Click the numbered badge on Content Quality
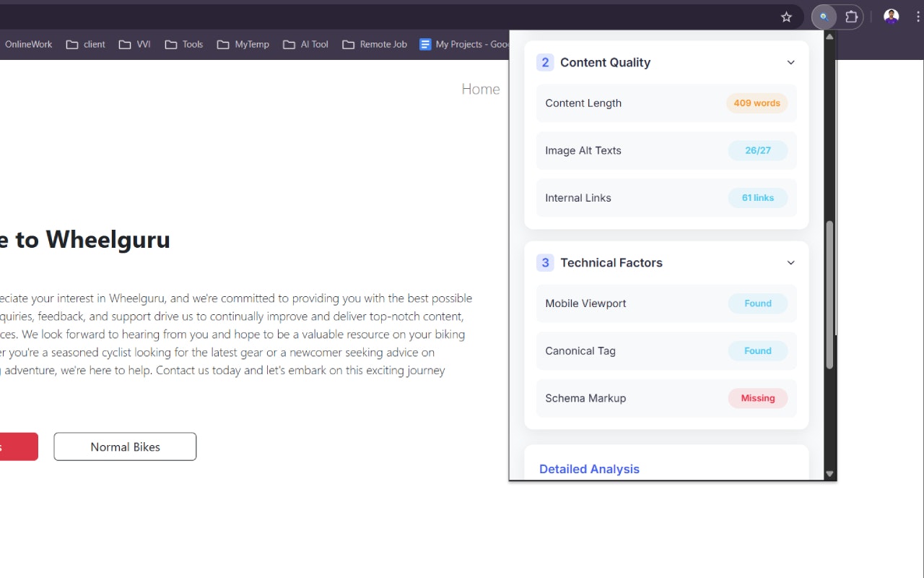 (x=545, y=63)
